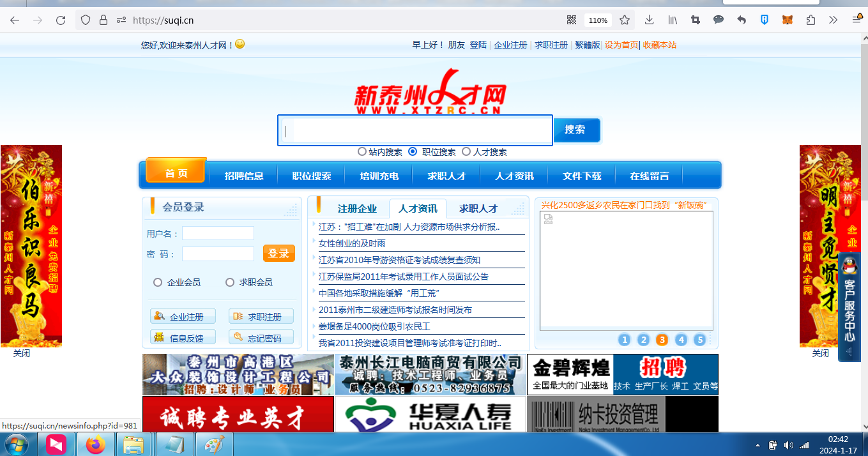Click the QQ penguin customer service icon
The width and height of the screenshot is (868, 456).
849,266
